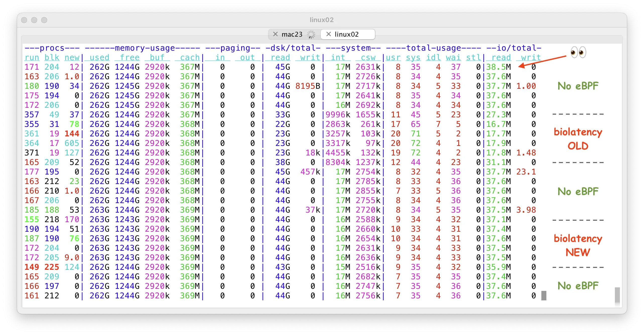Click the 'used' memory column header

100,57
